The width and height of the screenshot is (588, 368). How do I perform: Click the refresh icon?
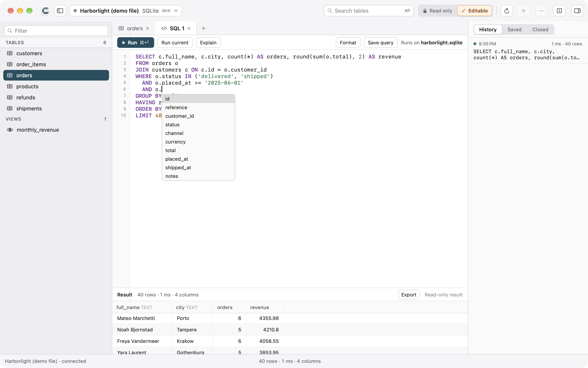click(x=507, y=11)
